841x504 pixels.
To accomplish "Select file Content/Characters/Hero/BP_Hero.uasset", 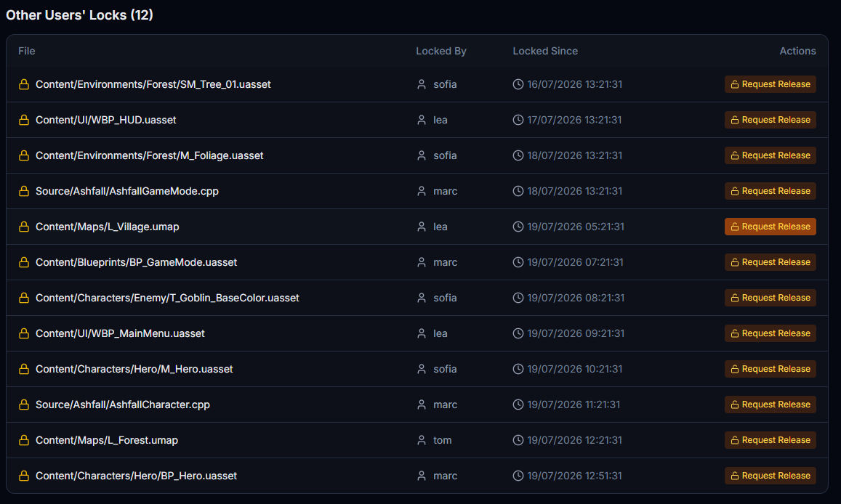I will (136, 476).
